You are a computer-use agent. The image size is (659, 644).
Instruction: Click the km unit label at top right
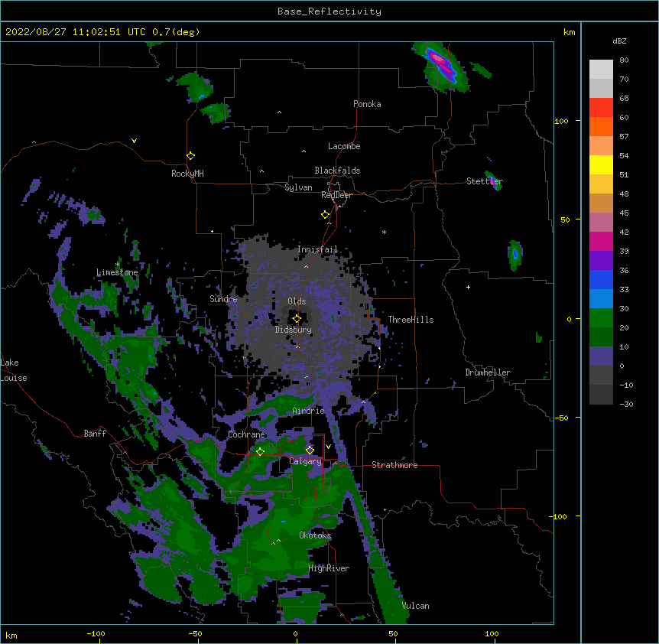click(x=569, y=32)
